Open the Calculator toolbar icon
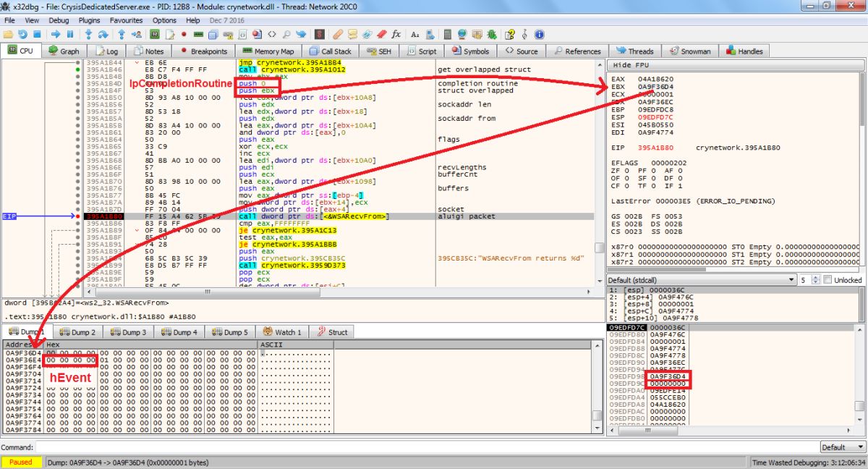This screenshot has width=868, height=469. tap(448, 34)
